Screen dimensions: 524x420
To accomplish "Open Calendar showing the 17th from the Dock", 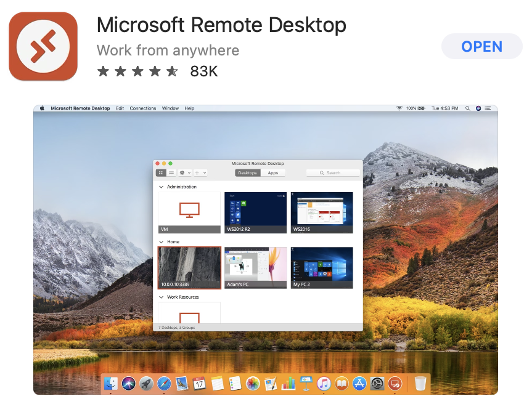I will (x=200, y=384).
